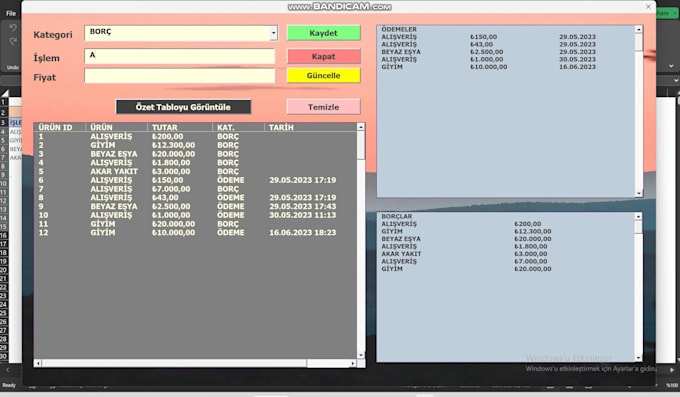The image size is (680, 397).
Task: Click the yellow Güncelle button
Action: pyautogui.click(x=324, y=75)
